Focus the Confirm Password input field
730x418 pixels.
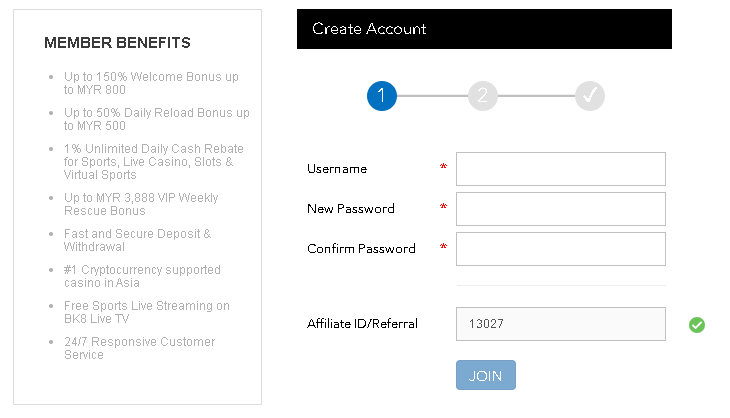coord(561,249)
